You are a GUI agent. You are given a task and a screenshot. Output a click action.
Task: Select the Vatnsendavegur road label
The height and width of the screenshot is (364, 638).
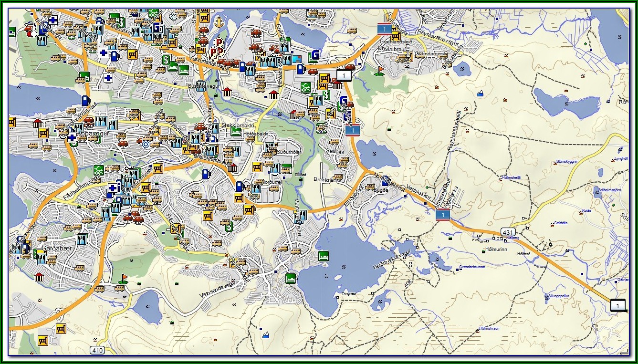coord(219,290)
